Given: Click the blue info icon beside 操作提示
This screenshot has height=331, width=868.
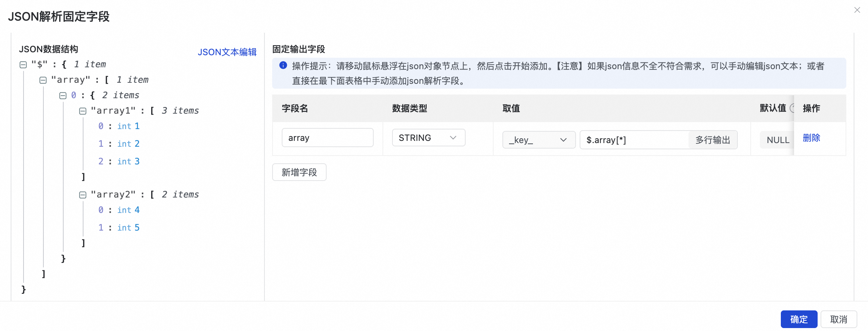Looking at the screenshot, I should coord(283,65).
